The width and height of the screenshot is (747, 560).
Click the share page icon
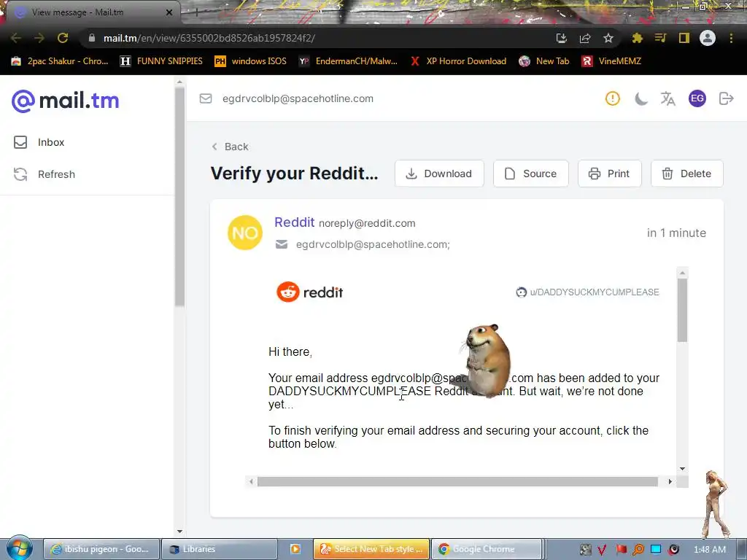[585, 38]
